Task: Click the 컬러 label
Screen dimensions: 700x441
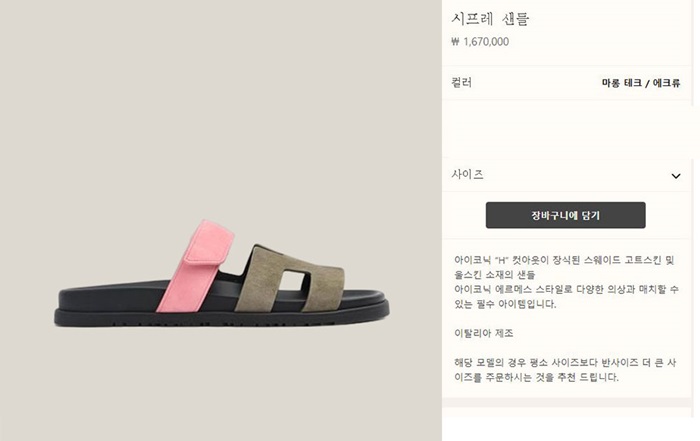Action: tap(462, 83)
